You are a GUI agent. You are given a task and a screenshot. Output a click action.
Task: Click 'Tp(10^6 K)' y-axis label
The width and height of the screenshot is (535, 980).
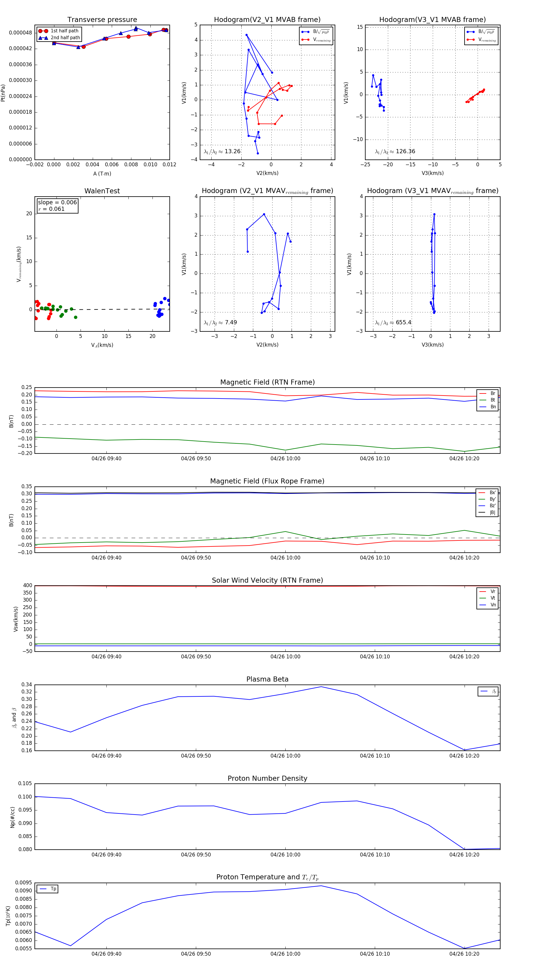click(x=9, y=916)
